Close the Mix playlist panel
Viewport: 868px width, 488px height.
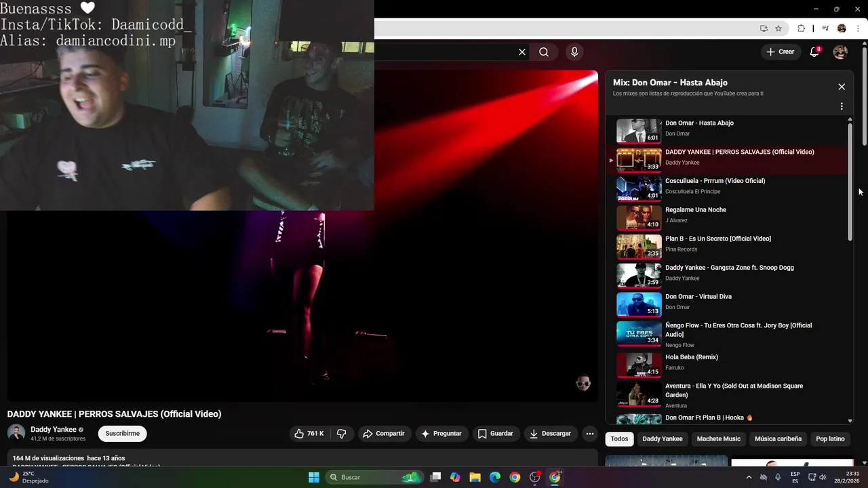(x=842, y=87)
